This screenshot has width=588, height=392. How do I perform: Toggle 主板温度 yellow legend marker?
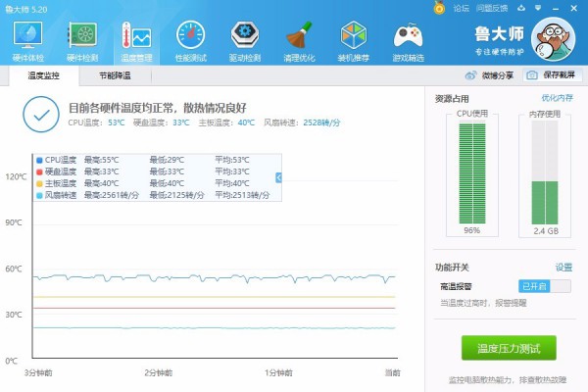click(39, 184)
